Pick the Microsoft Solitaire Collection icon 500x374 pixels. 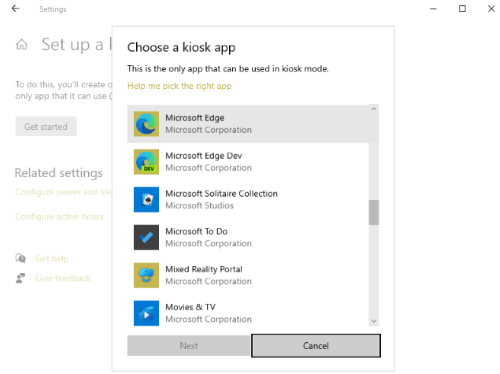pyautogui.click(x=146, y=199)
